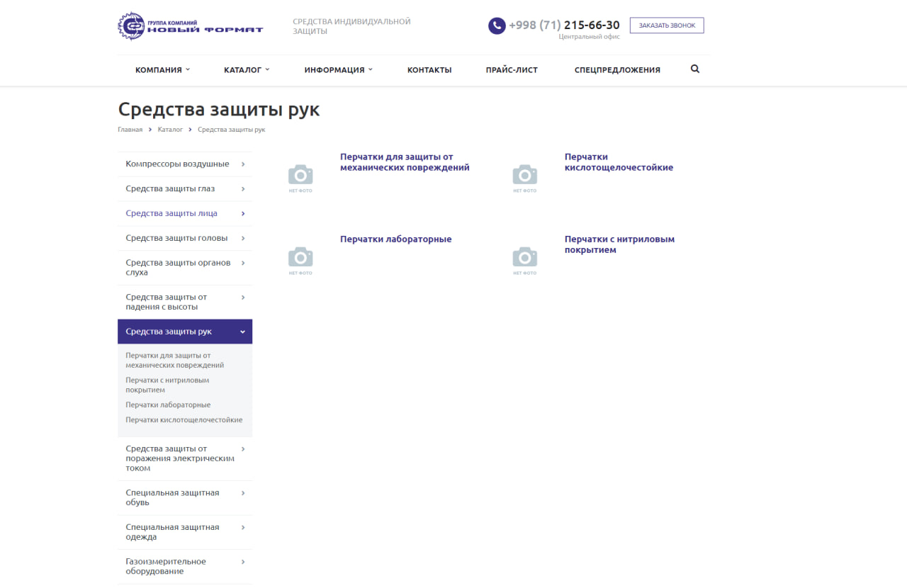Screen dimensions: 907x588
Task: Expand arrow beside Компрессоры воздушные
Action: pos(243,164)
